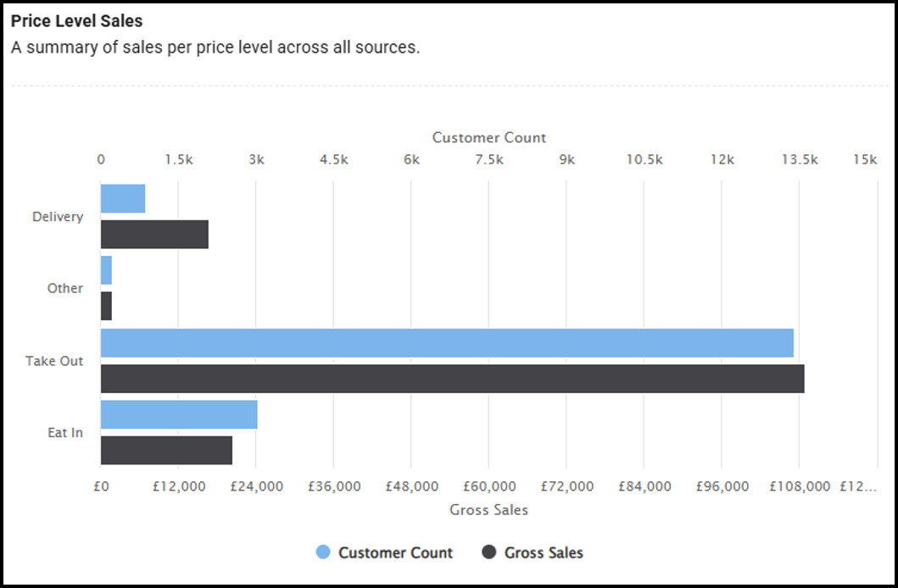Click the 10.5k top axis tick
898x588 pixels.
[644, 159]
